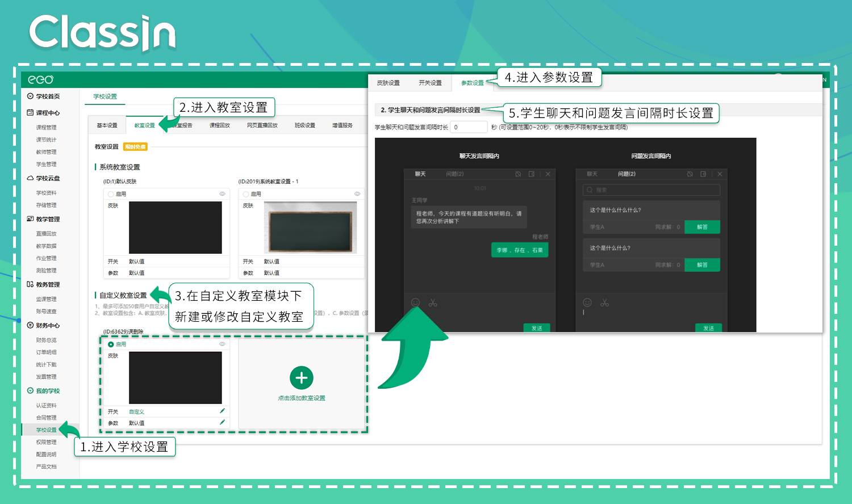Click the 搜索 field in 问题 panel
This screenshot has width=852, height=504.
click(651, 190)
